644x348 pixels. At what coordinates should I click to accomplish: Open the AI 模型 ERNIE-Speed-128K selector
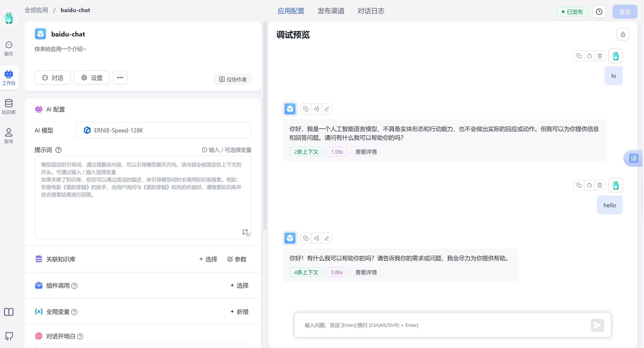(164, 130)
